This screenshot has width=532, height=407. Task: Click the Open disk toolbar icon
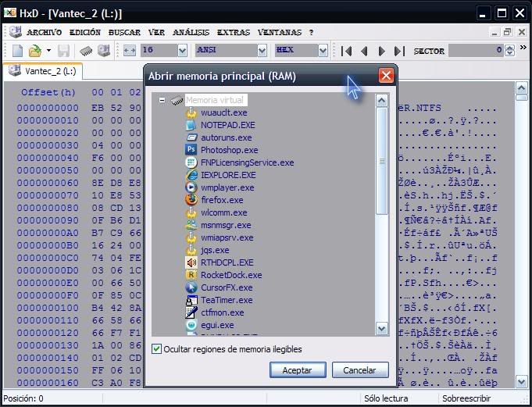click(x=104, y=51)
